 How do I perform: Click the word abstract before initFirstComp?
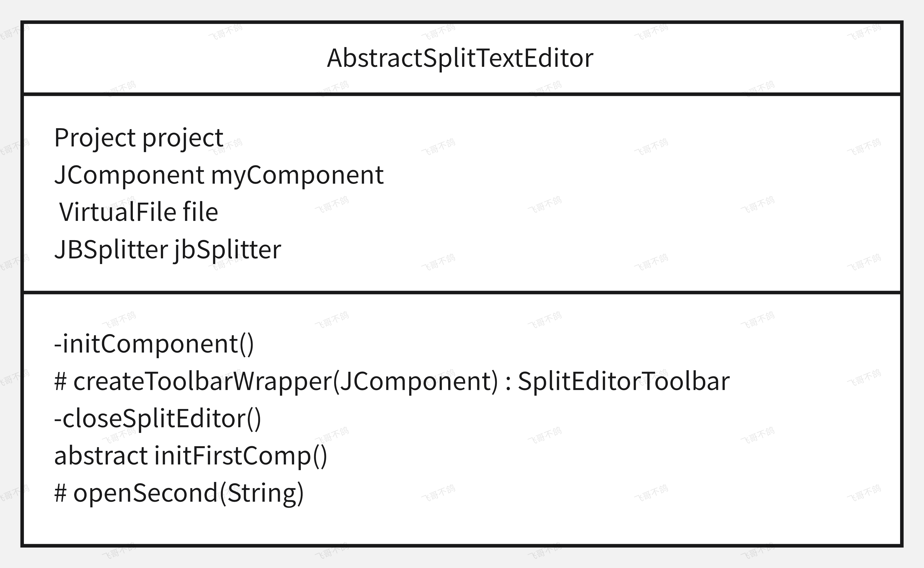coord(101,455)
